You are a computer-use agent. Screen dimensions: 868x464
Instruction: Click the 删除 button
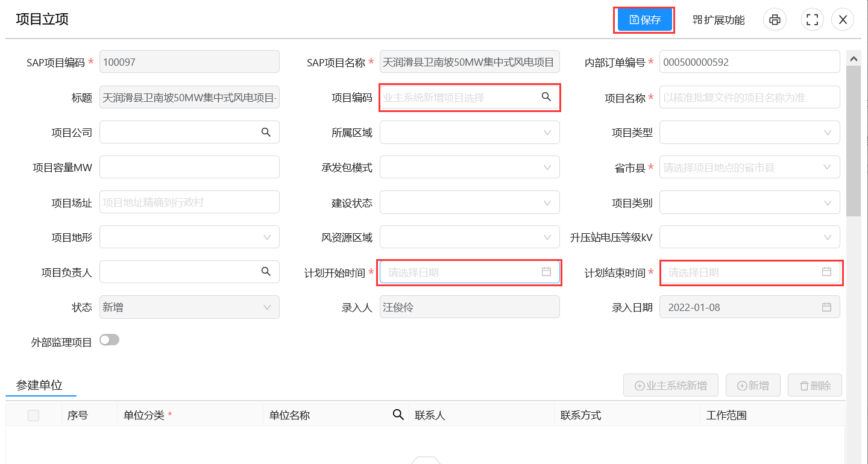point(815,385)
